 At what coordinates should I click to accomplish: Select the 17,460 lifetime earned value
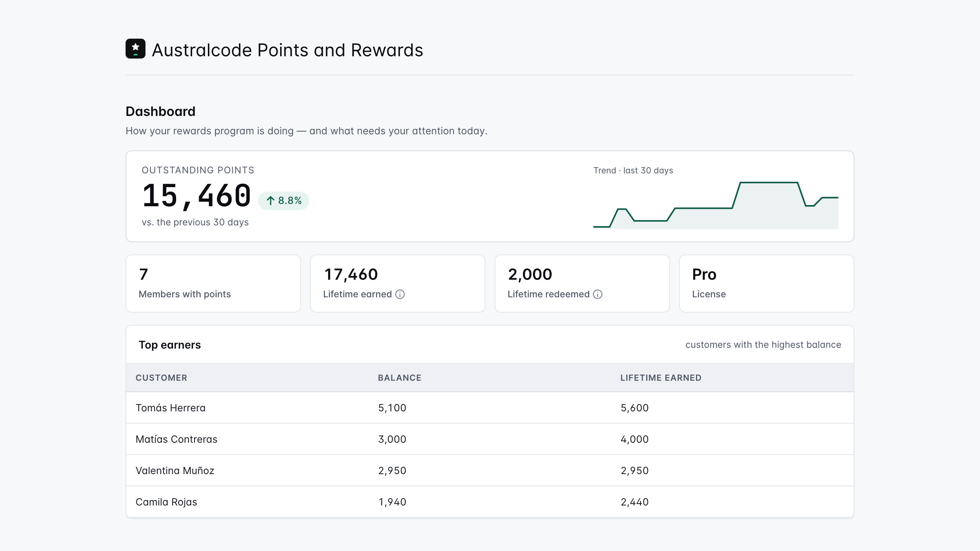coord(351,274)
